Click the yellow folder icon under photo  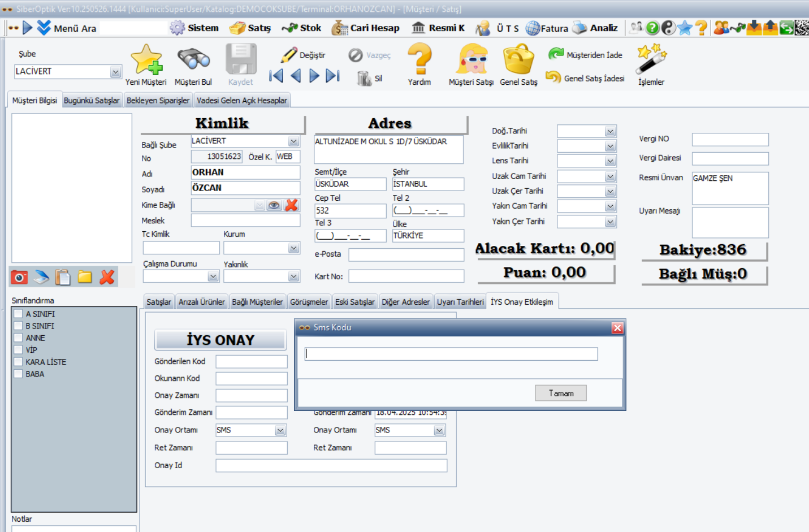[x=85, y=277]
